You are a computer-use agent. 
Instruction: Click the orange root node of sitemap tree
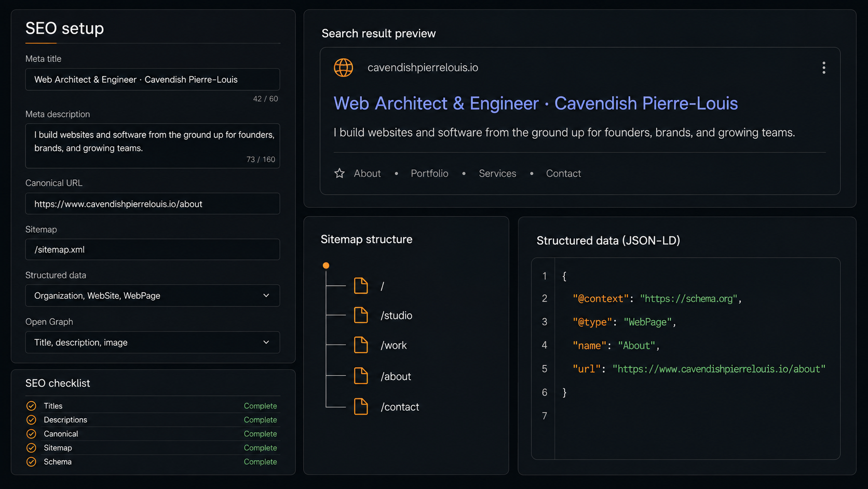coord(326,266)
